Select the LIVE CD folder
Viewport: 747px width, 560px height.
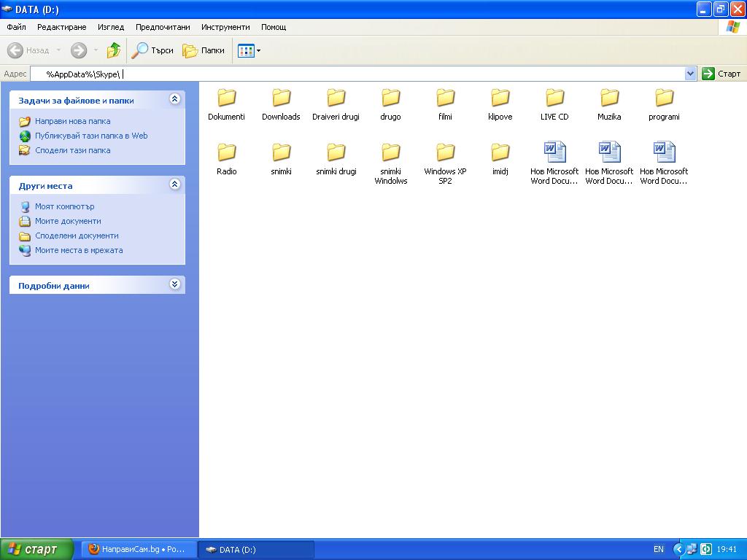554,104
